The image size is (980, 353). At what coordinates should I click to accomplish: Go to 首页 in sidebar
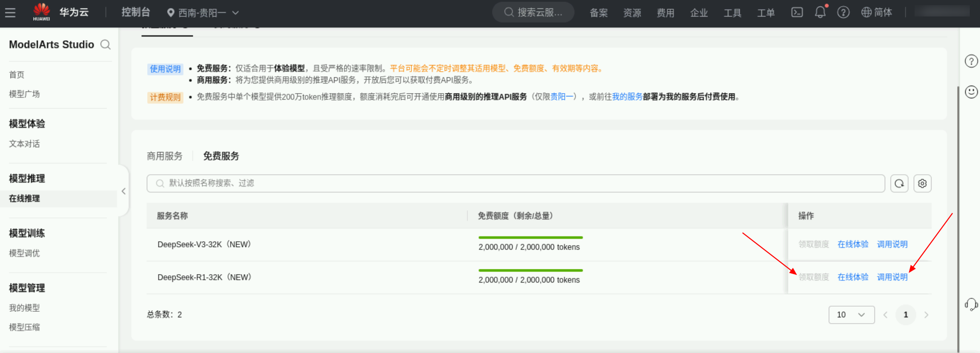click(16, 75)
